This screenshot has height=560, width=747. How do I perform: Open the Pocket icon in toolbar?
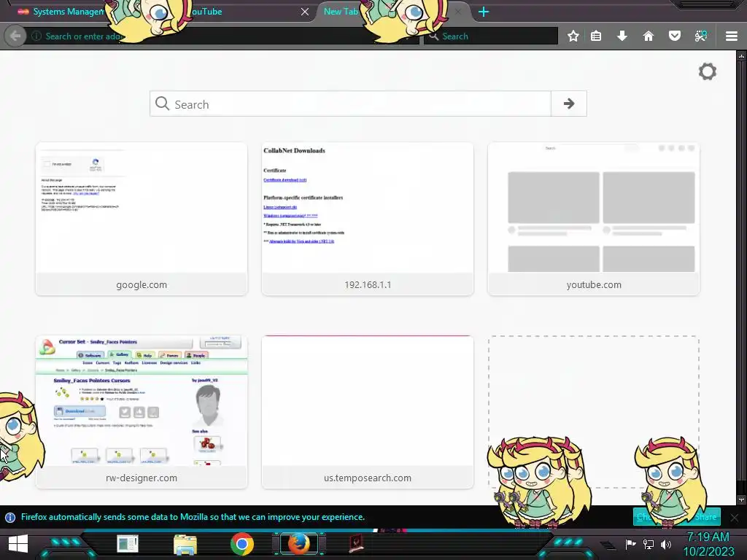point(675,36)
